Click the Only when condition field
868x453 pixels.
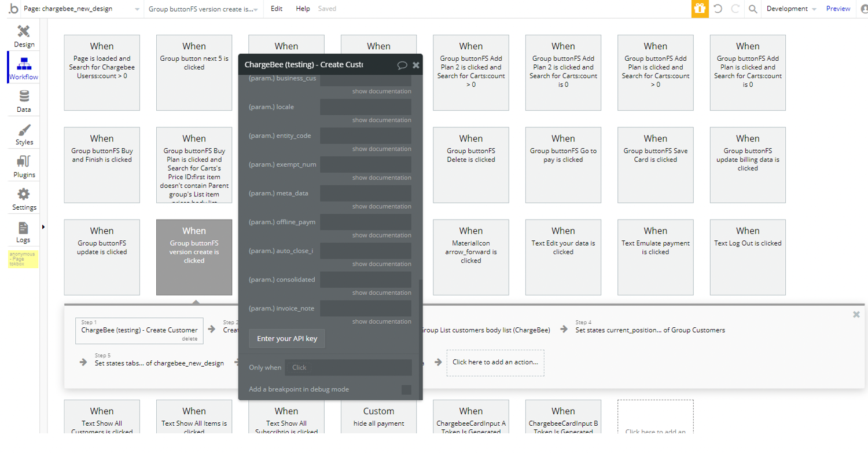(349, 367)
